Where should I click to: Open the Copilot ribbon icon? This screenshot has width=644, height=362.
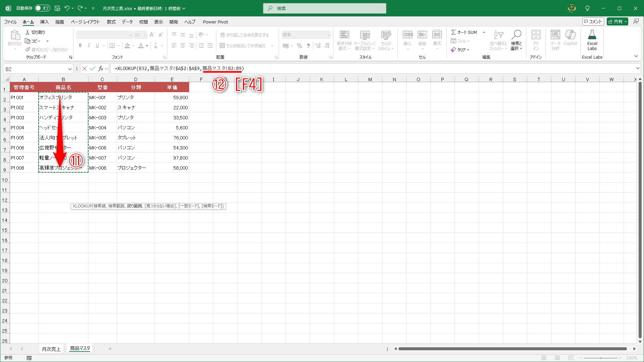(x=570, y=35)
